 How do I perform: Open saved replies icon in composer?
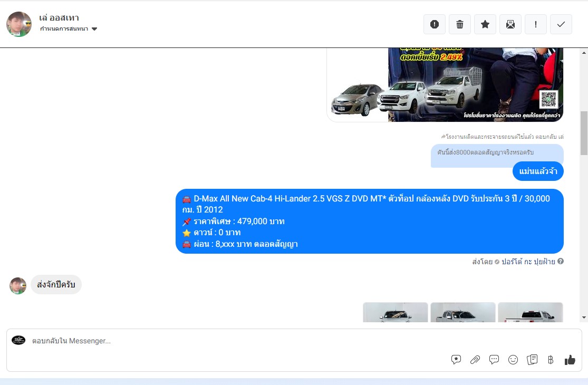coord(456,360)
